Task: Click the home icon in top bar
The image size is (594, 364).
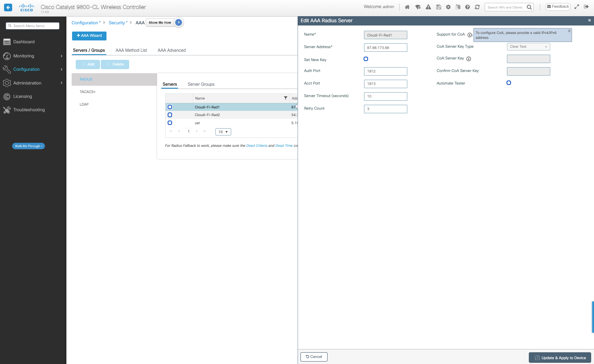Action: tap(407, 7)
